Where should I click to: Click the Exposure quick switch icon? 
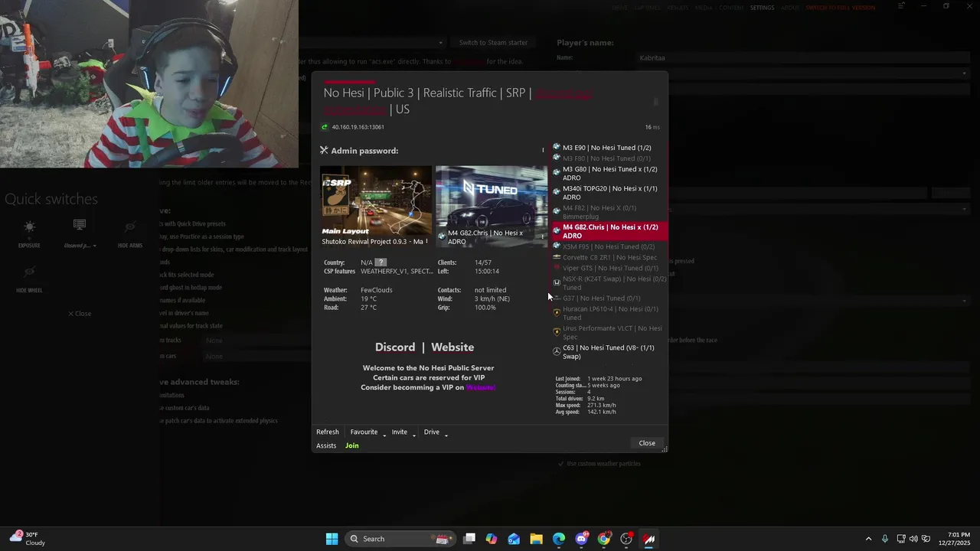coord(29,227)
